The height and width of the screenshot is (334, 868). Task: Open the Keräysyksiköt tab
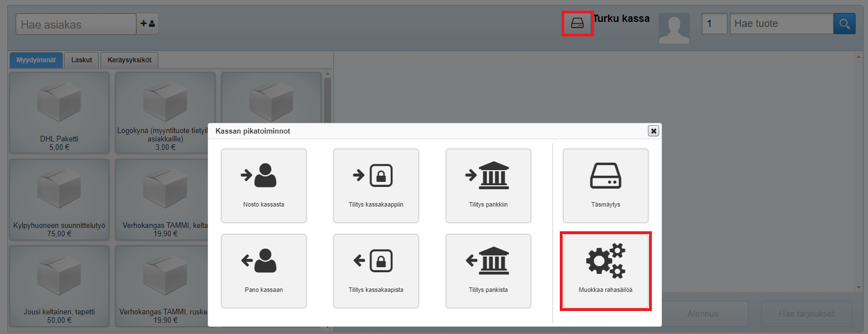pyautogui.click(x=129, y=60)
